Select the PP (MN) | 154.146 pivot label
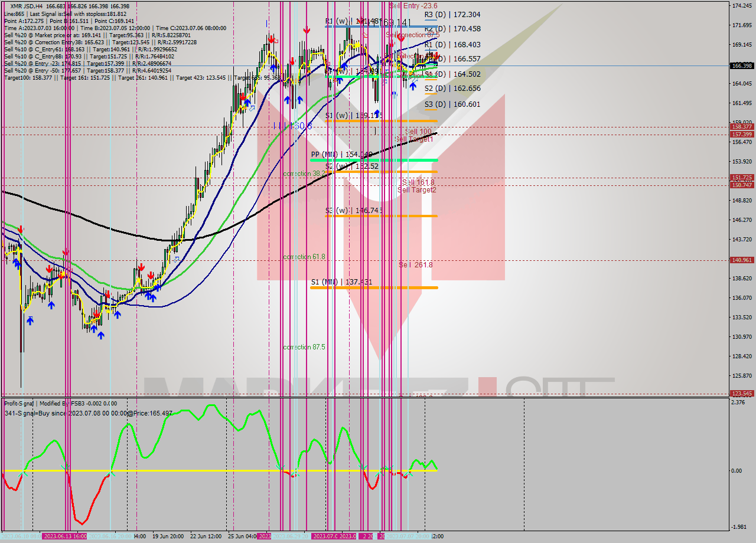The height and width of the screenshot is (543, 756). tap(341, 154)
